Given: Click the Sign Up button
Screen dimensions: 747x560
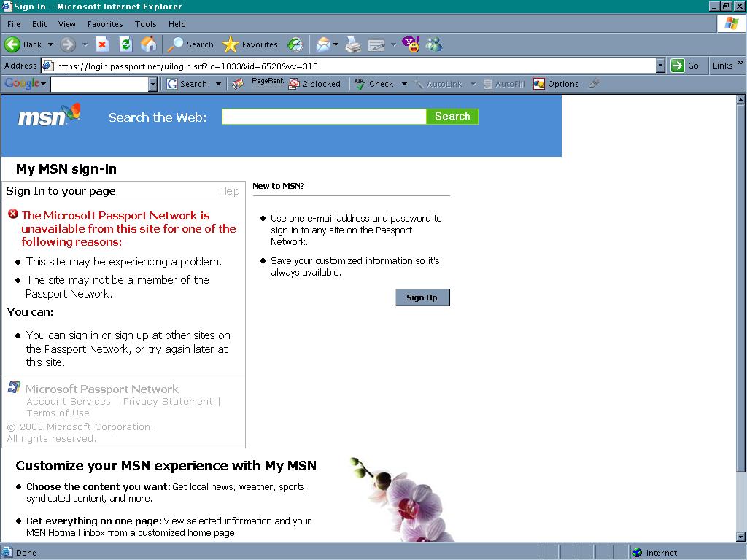Looking at the screenshot, I should [422, 297].
